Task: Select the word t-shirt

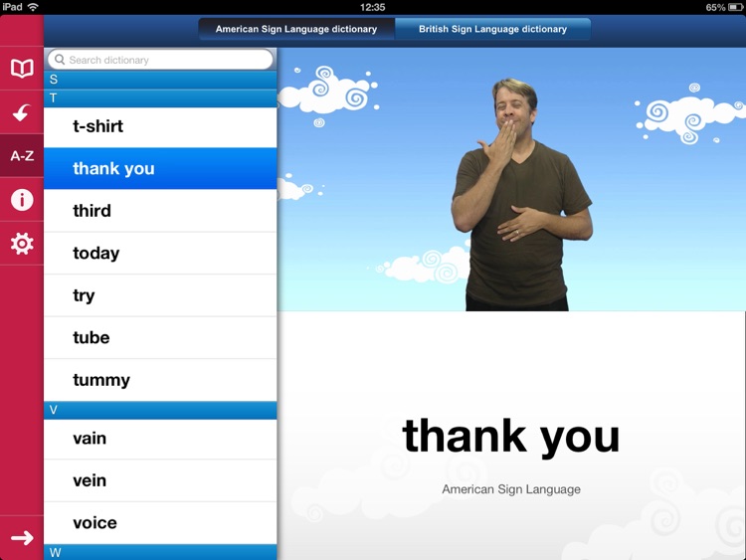Action: (160, 126)
